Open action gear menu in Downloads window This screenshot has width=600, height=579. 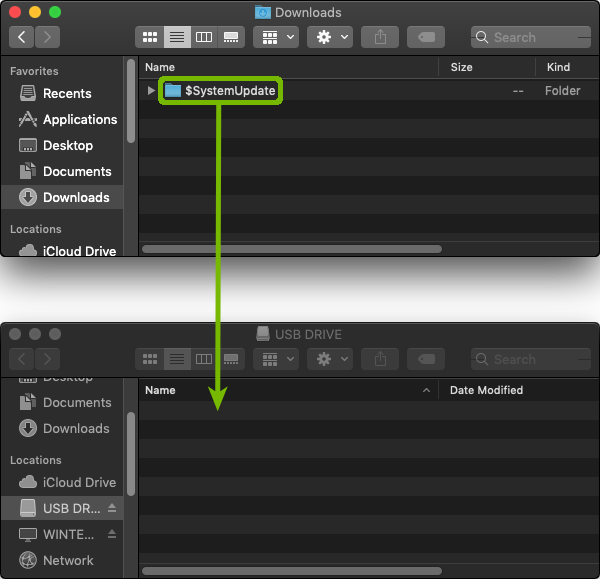coord(330,37)
